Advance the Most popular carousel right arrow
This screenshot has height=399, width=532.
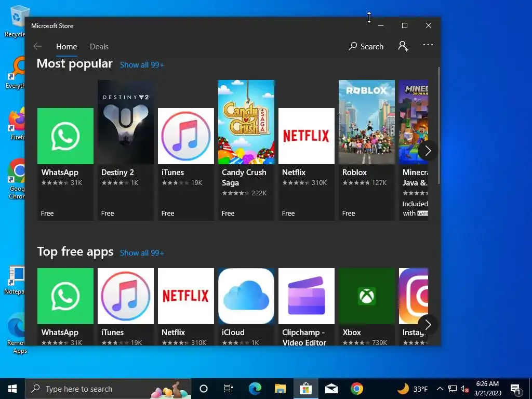click(x=428, y=151)
